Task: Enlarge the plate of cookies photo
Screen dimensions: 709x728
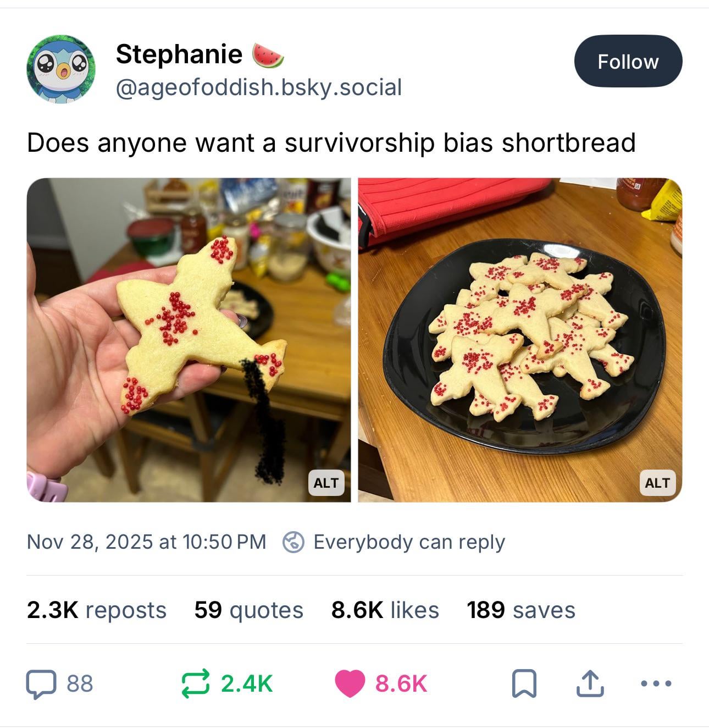Action: point(520,340)
